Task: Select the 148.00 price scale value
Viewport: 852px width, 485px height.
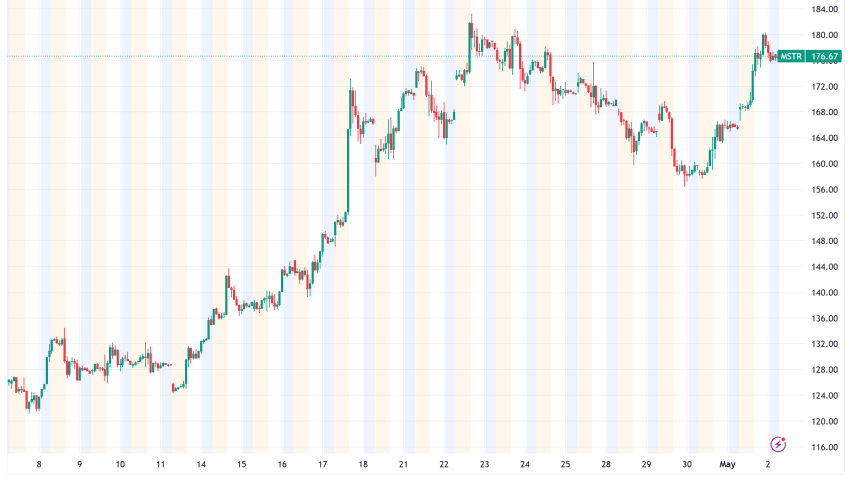Action: (824, 241)
